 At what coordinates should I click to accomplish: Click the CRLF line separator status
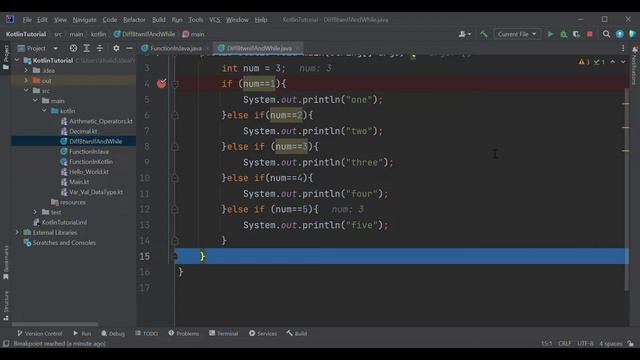pyautogui.click(x=564, y=344)
